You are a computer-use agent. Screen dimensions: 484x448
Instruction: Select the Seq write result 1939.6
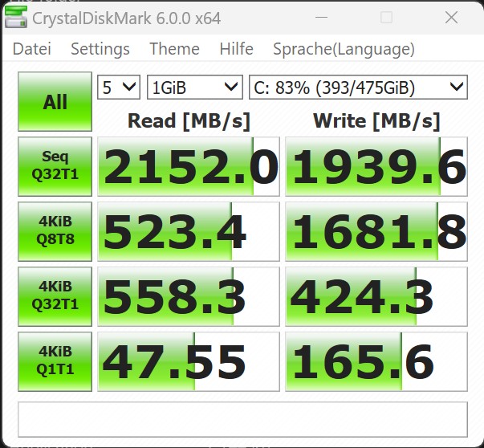click(x=376, y=166)
